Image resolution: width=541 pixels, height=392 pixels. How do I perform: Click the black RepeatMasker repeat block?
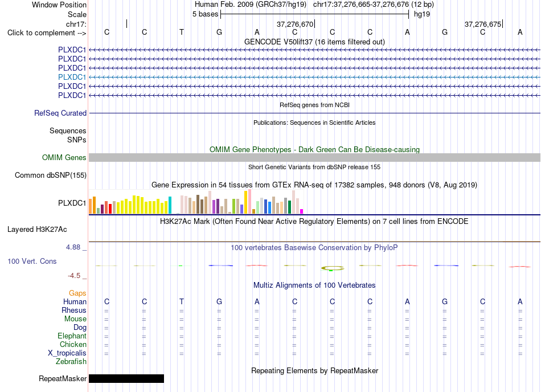pos(126,378)
